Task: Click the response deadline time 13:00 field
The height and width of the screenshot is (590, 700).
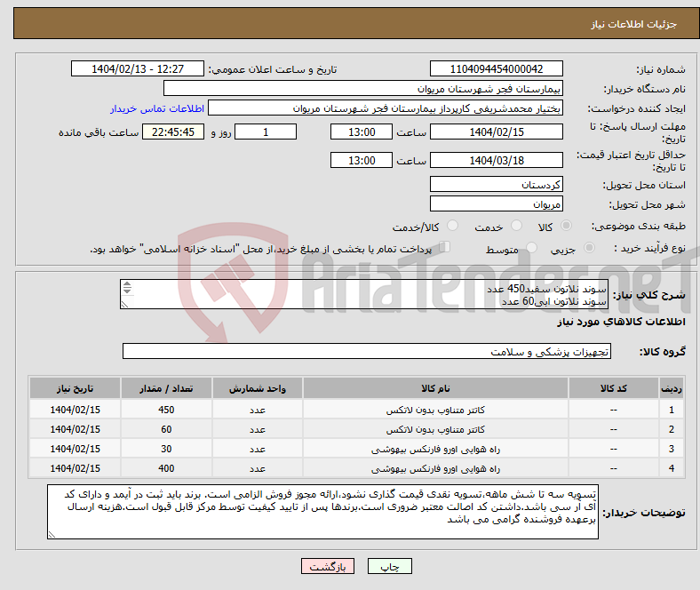Action: [x=362, y=132]
